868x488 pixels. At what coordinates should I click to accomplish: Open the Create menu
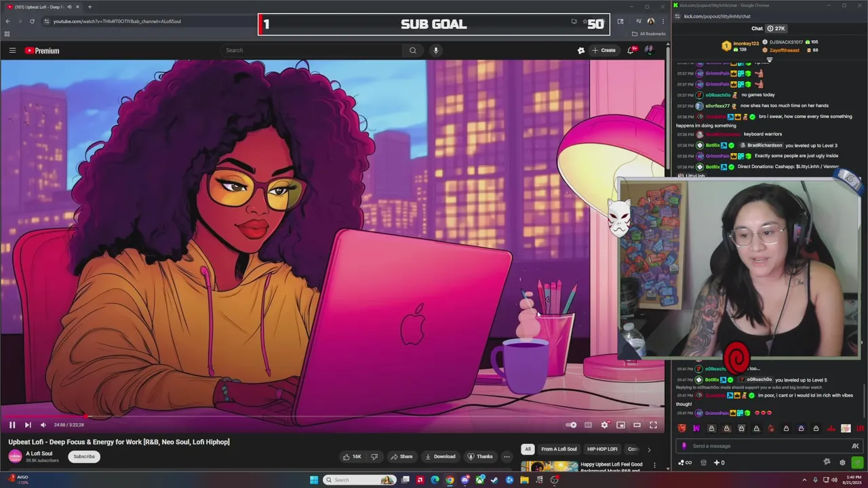604,50
